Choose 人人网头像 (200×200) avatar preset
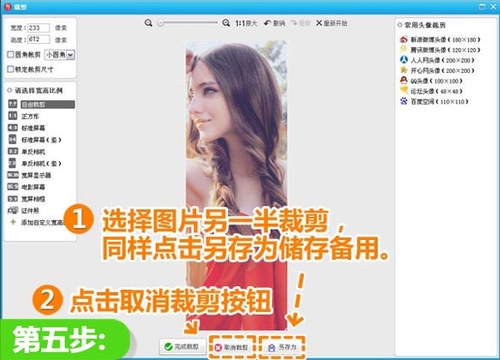Screen dimensions: 500x360 pyautogui.click(x=437, y=60)
